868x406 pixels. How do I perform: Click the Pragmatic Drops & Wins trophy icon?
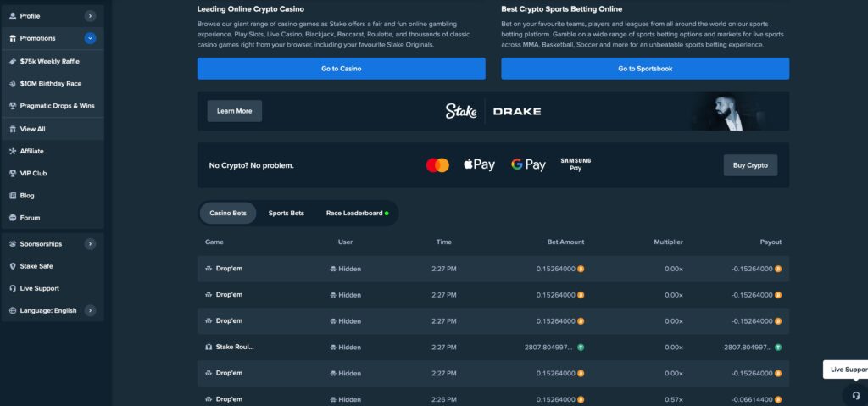13,106
